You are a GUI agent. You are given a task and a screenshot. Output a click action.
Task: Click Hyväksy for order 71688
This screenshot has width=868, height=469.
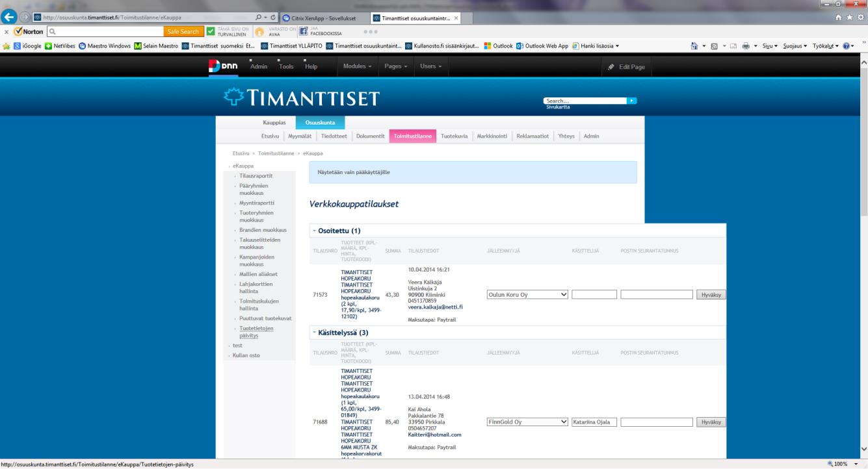point(710,422)
